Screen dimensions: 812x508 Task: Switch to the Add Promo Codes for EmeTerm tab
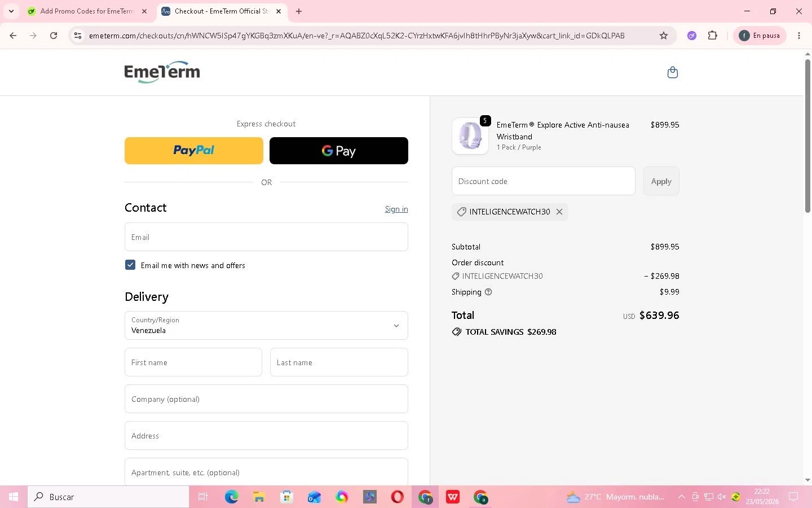click(x=87, y=11)
